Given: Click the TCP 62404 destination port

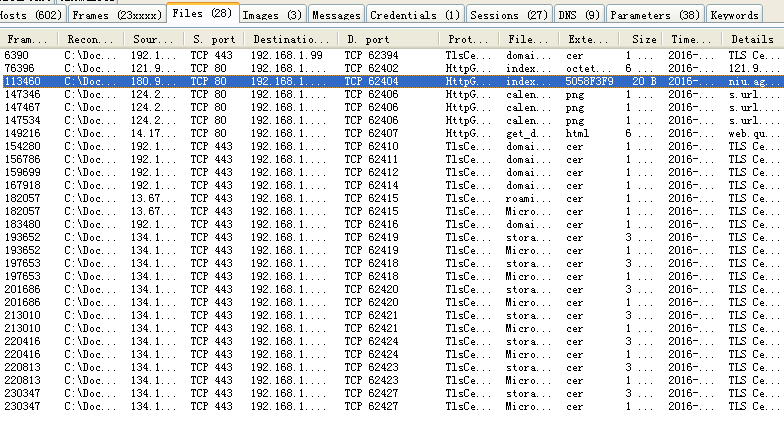Looking at the screenshot, I should coord(372,82).
